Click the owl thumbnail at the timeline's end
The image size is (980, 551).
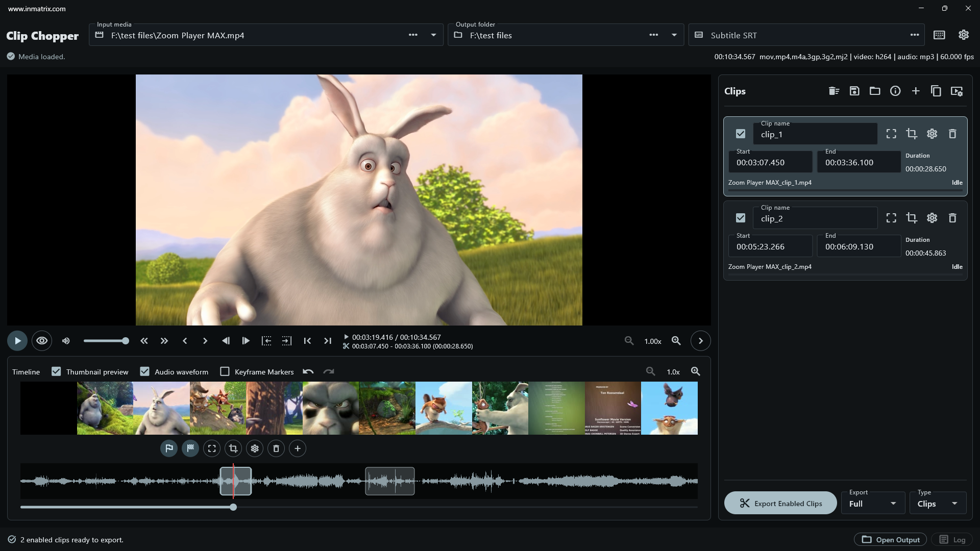point(669,408)
